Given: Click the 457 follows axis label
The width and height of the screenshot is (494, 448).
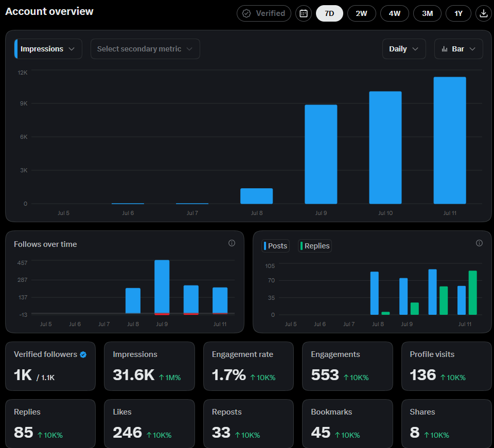Looking at the screenshot, I should [22, 263].
